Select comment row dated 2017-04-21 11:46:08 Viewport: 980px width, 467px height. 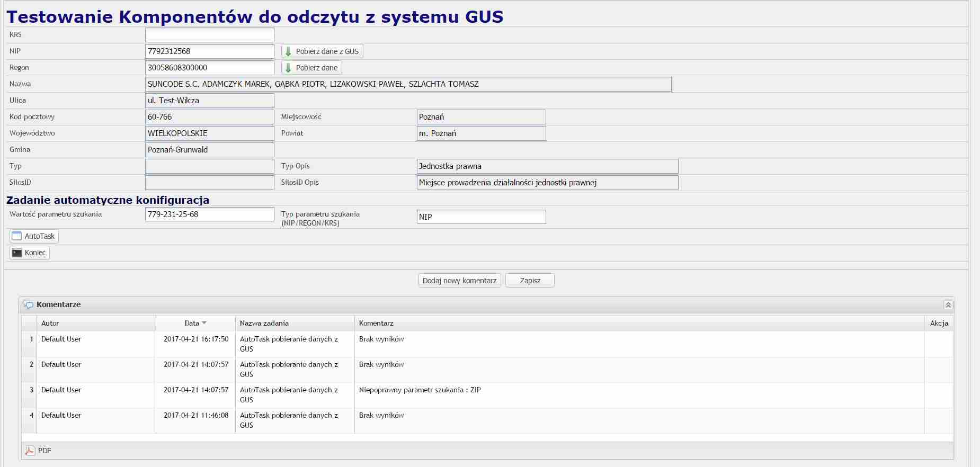click(487, 420)
